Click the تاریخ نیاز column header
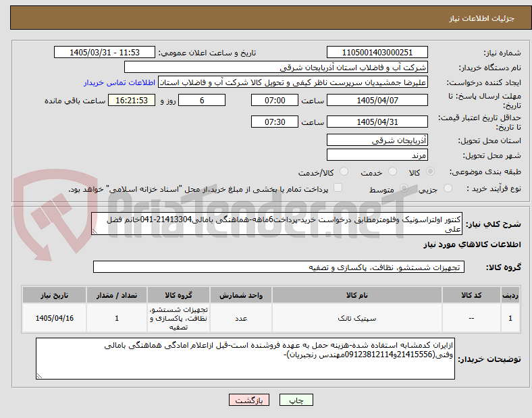The image size is (532, 418). click(x=54, y=295)
